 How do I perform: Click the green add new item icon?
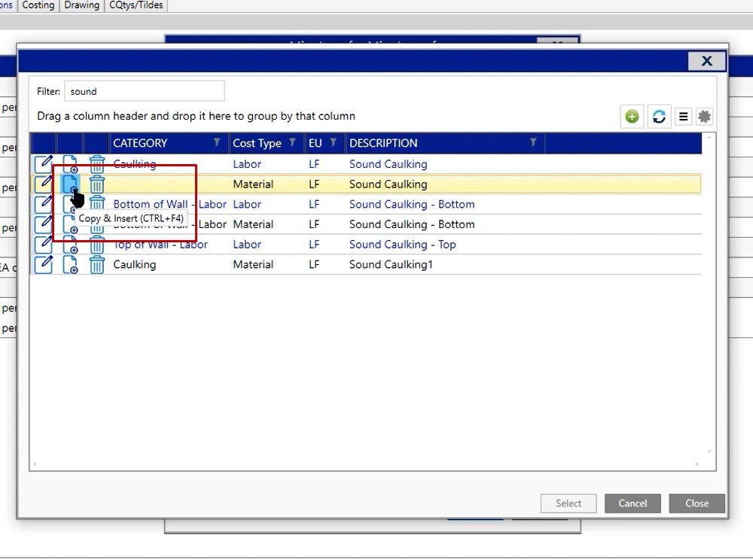pos(632,117)
